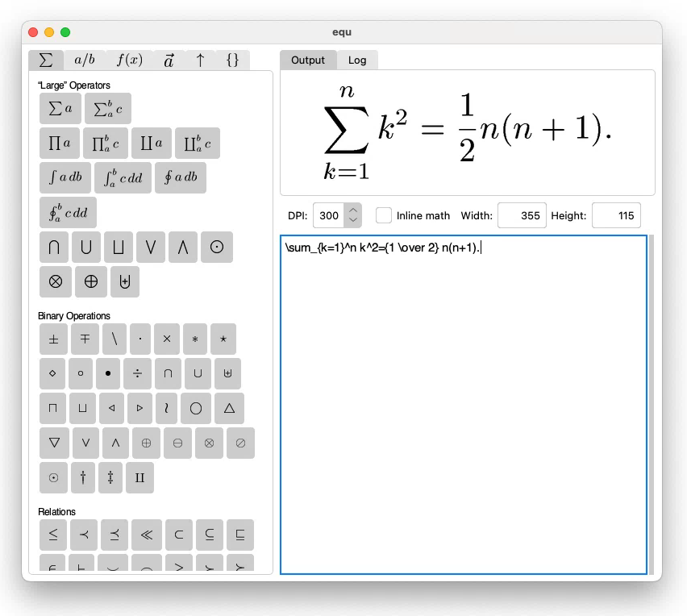
Task: Switch to the braces delimiters tab
Action: point(233,60)
